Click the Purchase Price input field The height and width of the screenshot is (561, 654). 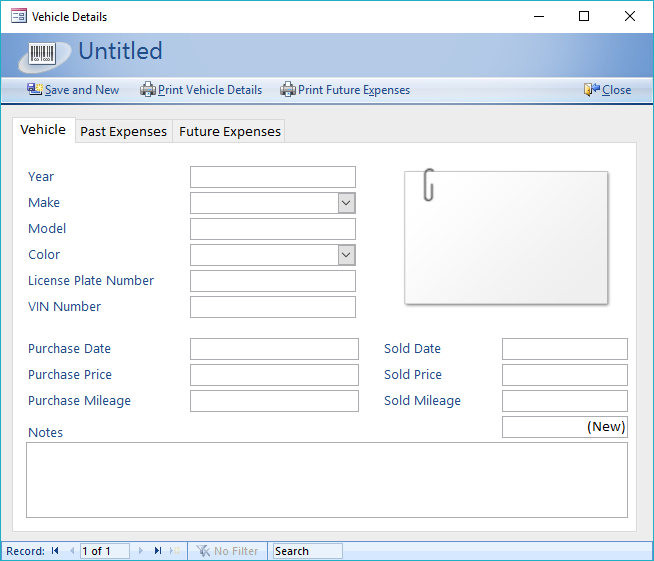point(273,375)
